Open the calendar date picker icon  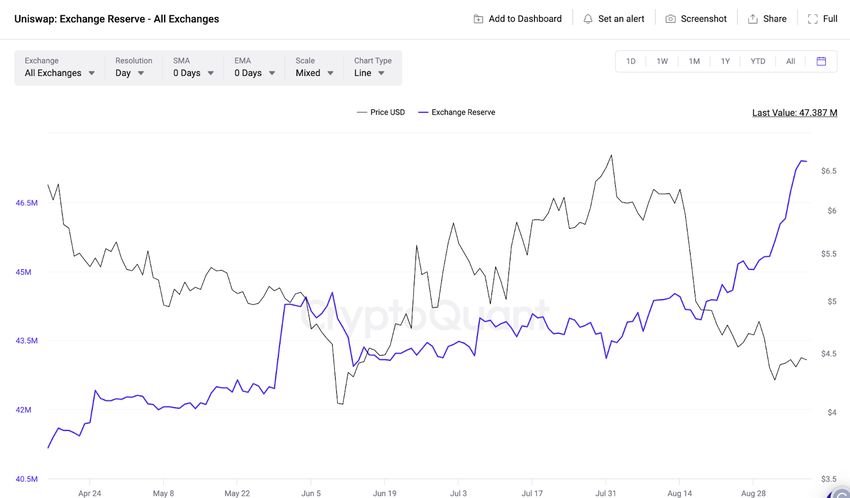821,61
